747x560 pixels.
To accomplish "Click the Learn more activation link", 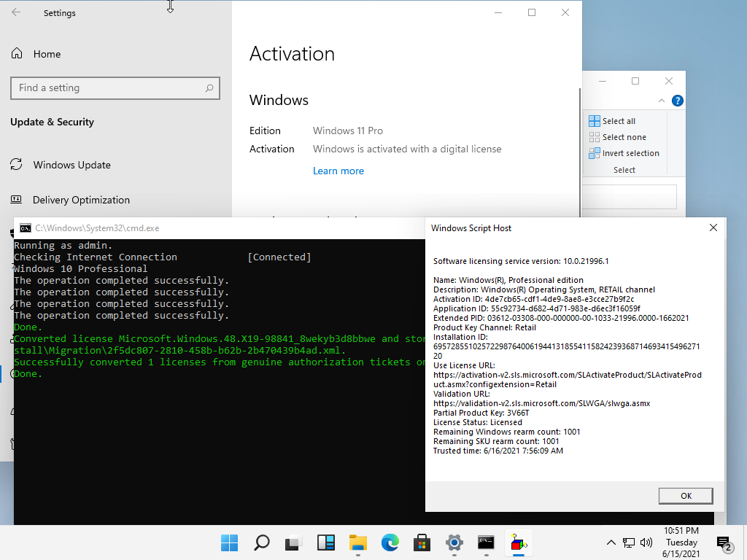I will point(338,171).
